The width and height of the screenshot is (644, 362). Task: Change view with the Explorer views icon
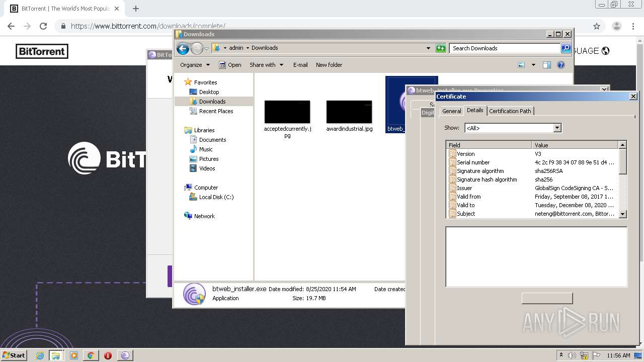521,65
